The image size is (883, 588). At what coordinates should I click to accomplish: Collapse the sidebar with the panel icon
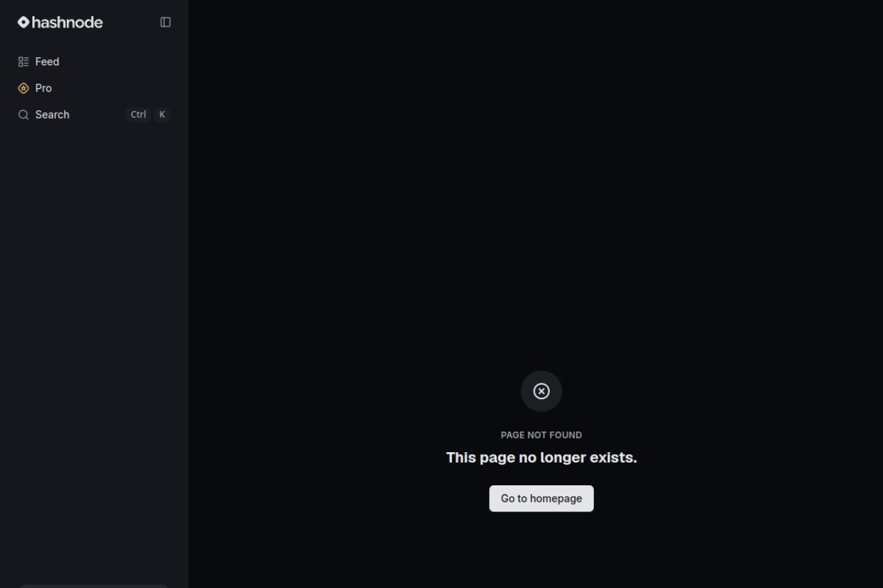166,22
